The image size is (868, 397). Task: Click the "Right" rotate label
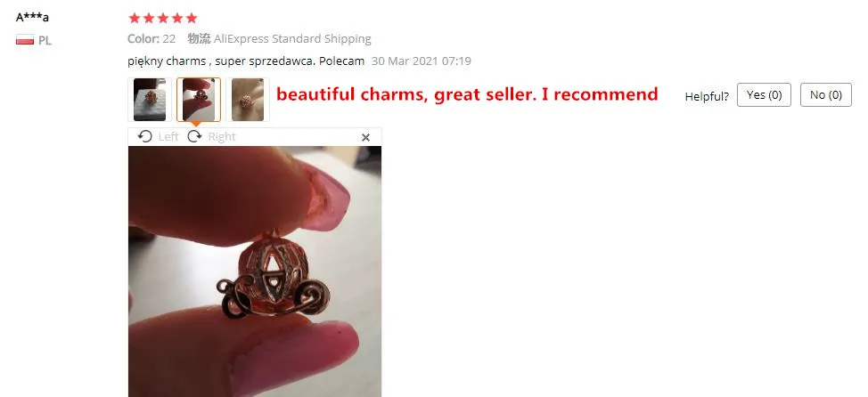222,136
